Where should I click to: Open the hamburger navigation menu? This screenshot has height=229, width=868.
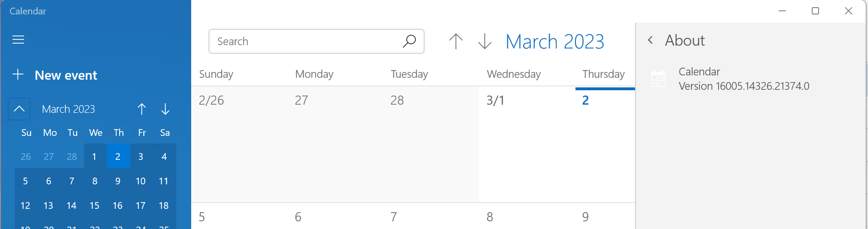tap(18, 39)
